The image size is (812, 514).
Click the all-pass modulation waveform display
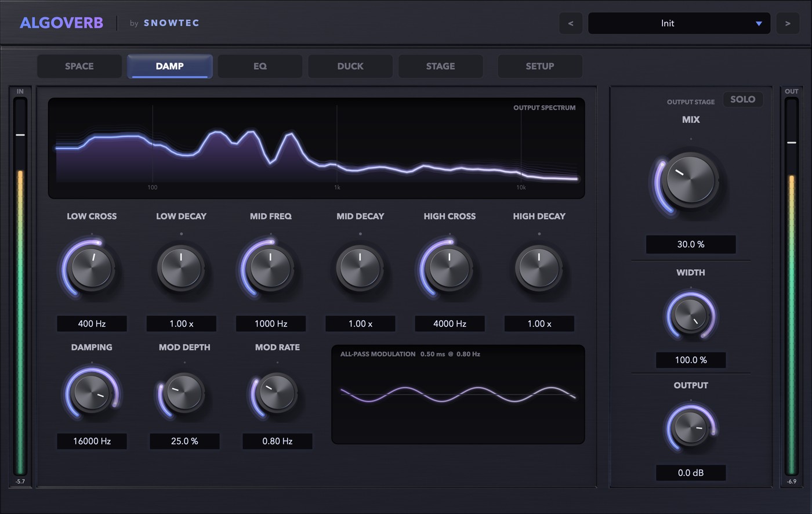tap(458, 394)
